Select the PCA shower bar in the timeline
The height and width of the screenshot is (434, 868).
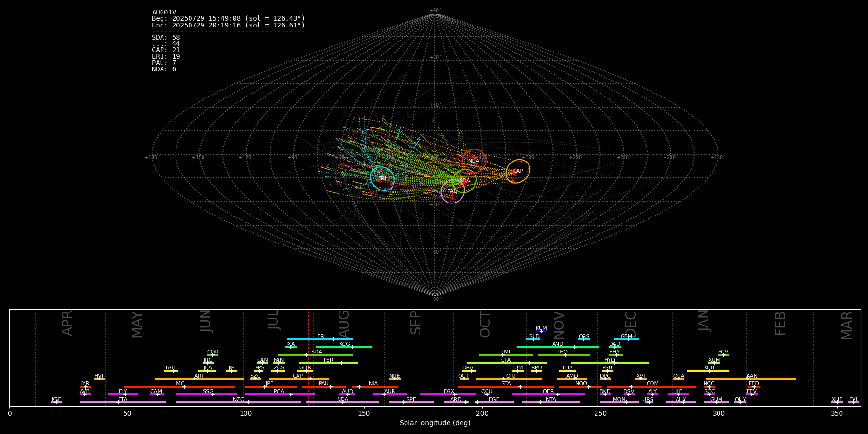tap(280, 394)
